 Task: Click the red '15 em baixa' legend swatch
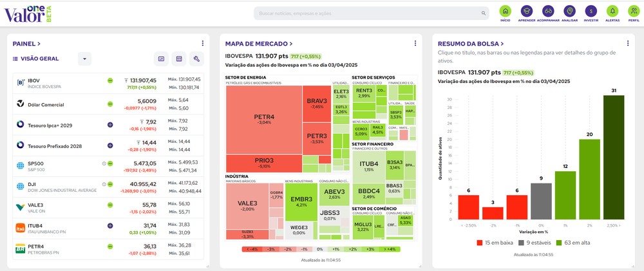479,243
